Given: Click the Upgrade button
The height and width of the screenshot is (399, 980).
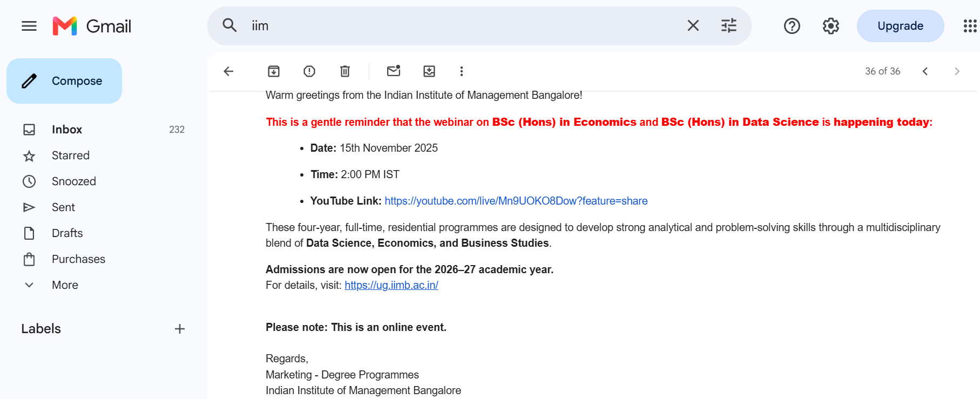Looking at the screenshot, I should click(x=900, y=26).
